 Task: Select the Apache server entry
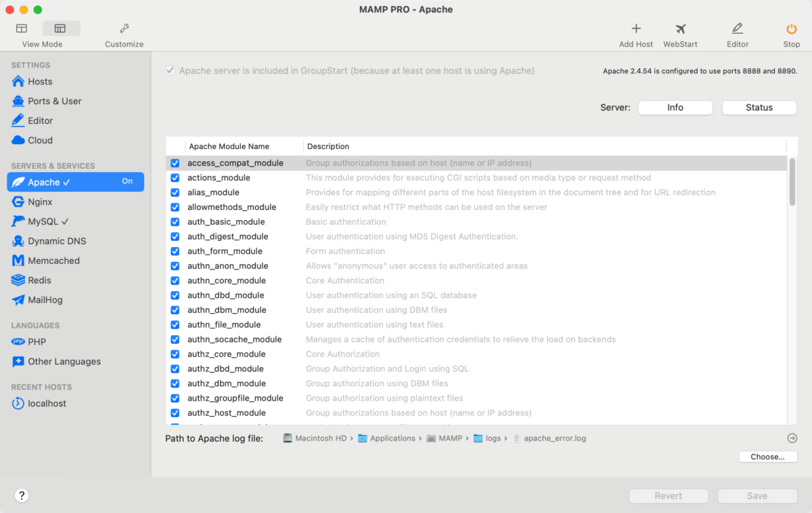(x=75, y=182)
